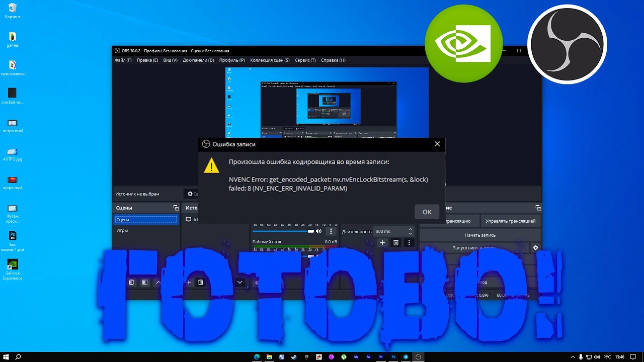
Task: Switch to OBS Studio taskbar icon
Action: click(419, 357)
